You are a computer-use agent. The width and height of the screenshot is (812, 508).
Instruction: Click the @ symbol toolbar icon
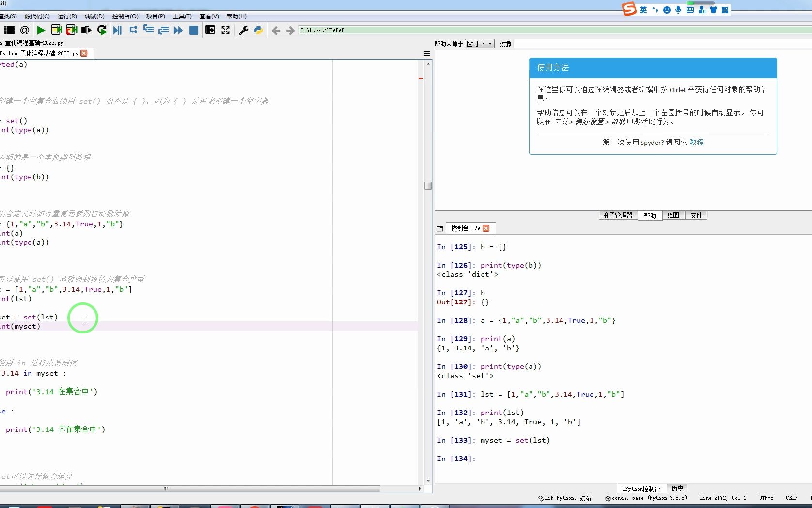click(x=25, y=30)
